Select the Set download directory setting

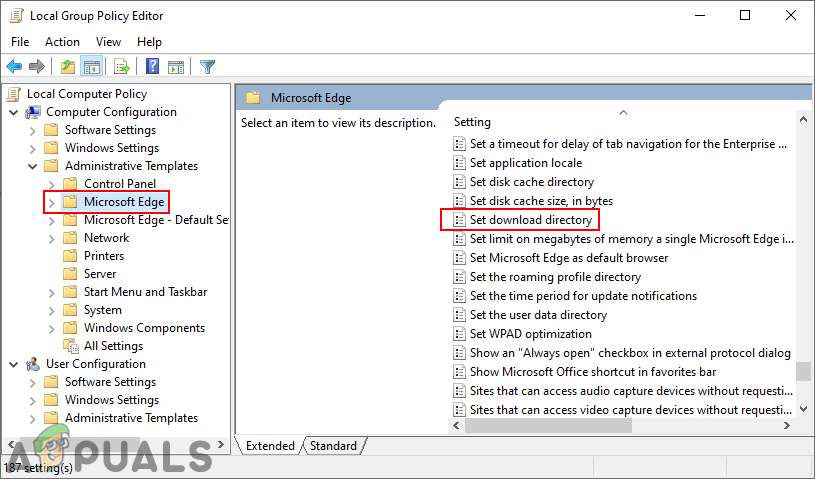[531, 220]
